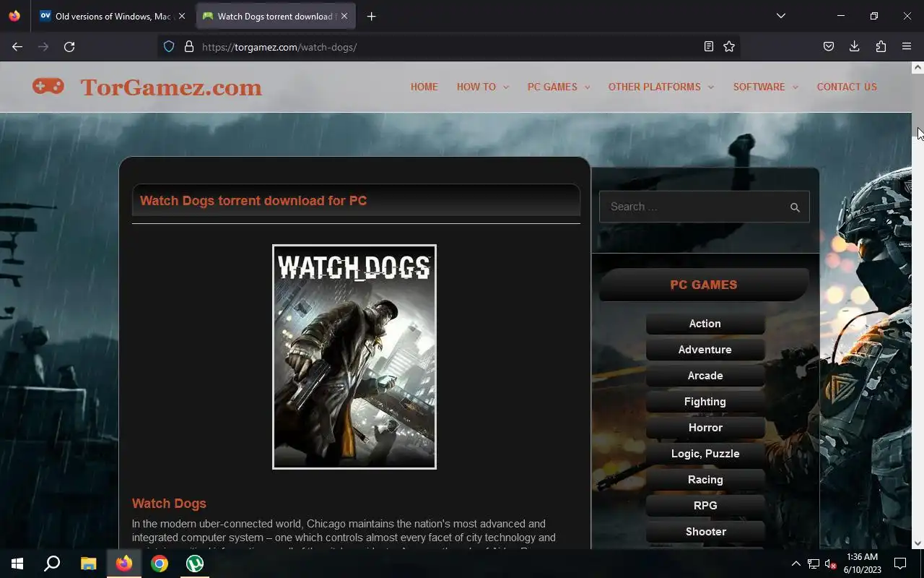Open the list all tabs dropdown
The width and height of the screenshot is (924, 578).
pos(780,16)
